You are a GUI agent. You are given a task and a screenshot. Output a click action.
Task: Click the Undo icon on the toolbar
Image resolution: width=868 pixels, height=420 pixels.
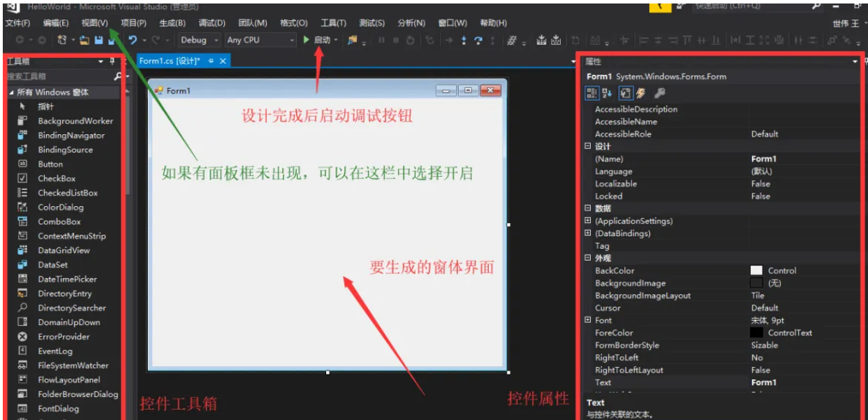click(x=132, y=41)
